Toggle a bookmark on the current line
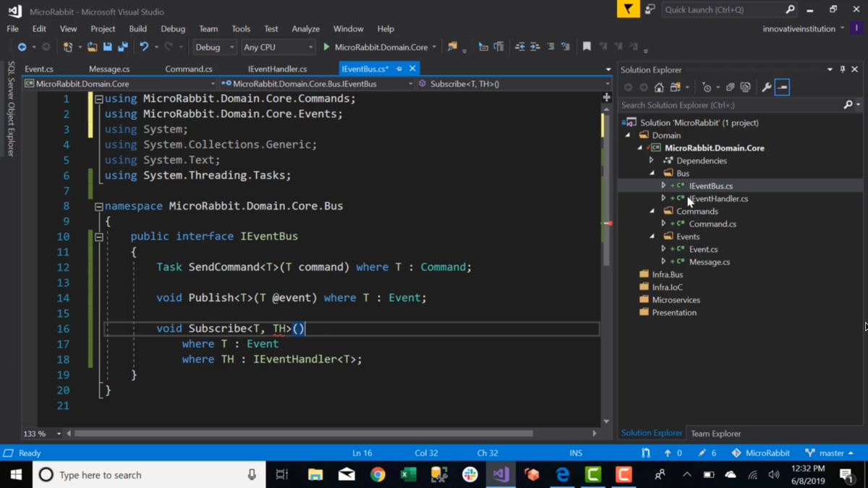Viewport: 868px width, 488px height. click(x=587, y=47)
